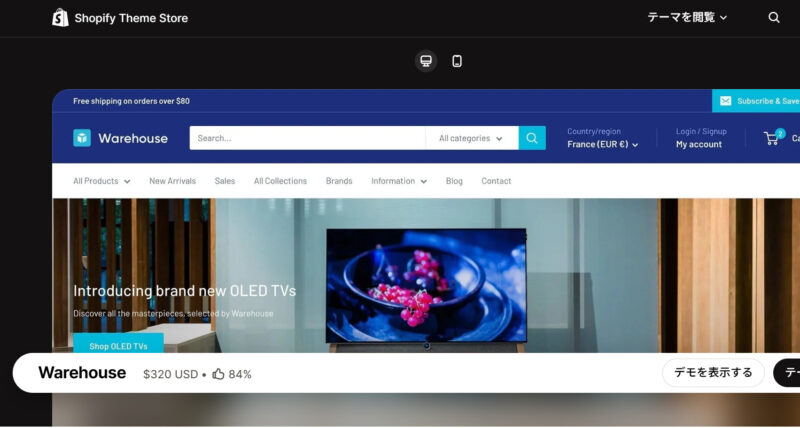This screenshot has height=428, width=800.
Task: Open the shopping cart icon
Action: click(771, 138)
